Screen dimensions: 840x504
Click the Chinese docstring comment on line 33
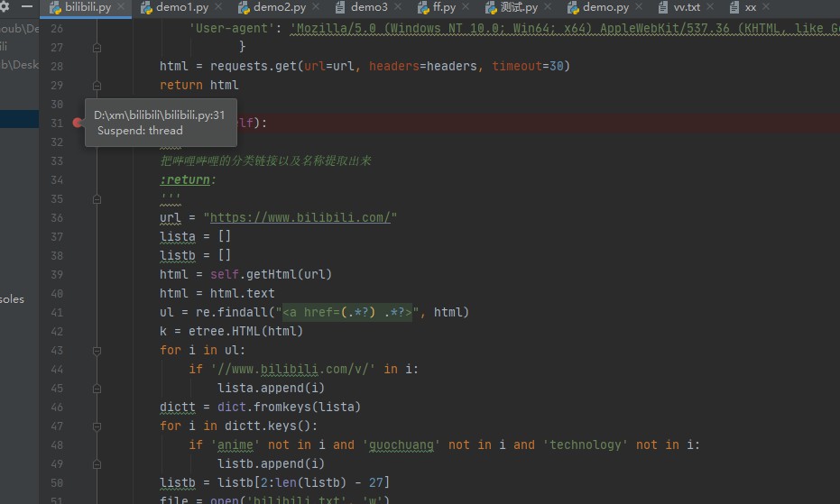265,160
